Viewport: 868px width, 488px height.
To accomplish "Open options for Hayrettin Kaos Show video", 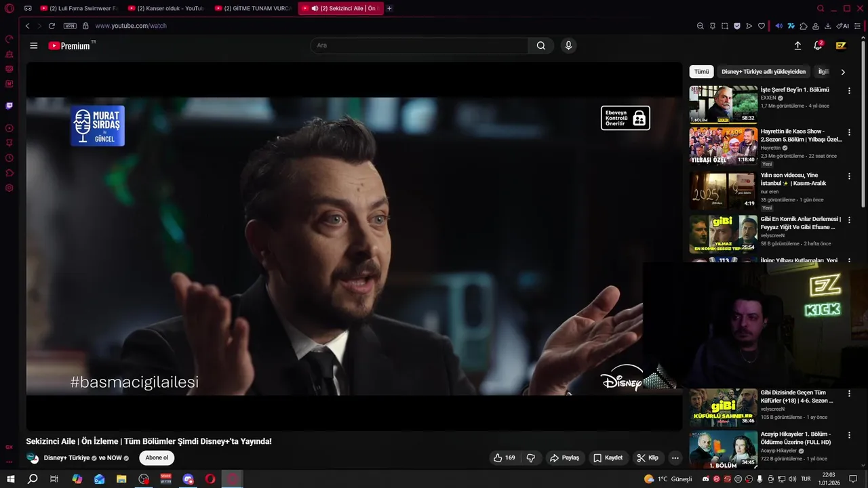I will (x=849, y=131).
